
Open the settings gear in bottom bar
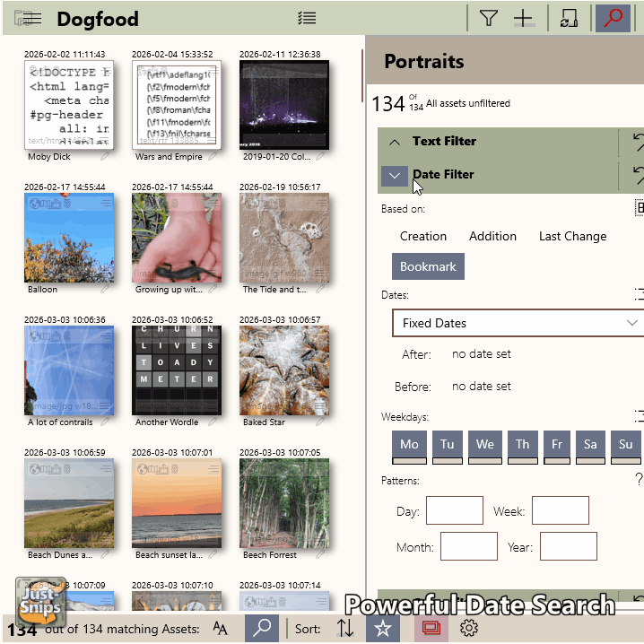(x=468, y=628)
